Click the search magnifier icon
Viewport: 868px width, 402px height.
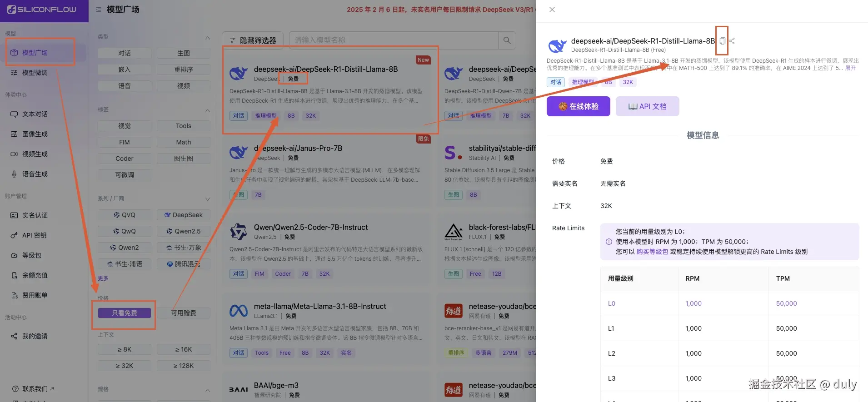click(507, 40)
